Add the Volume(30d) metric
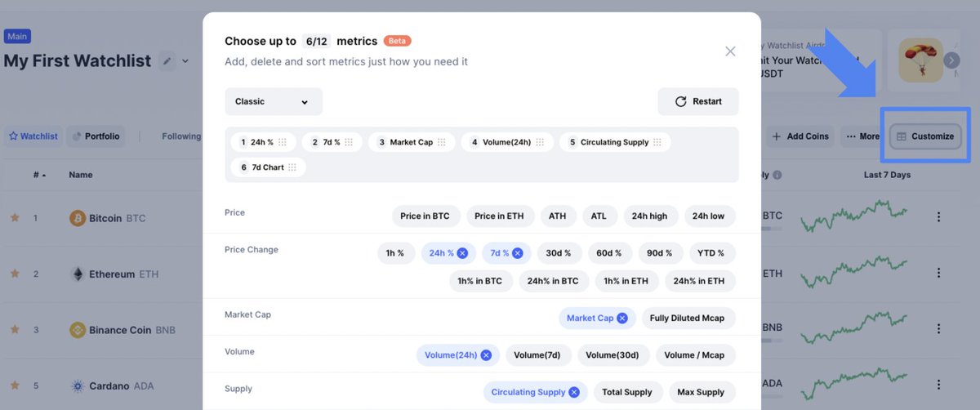 tap(613, 355)
